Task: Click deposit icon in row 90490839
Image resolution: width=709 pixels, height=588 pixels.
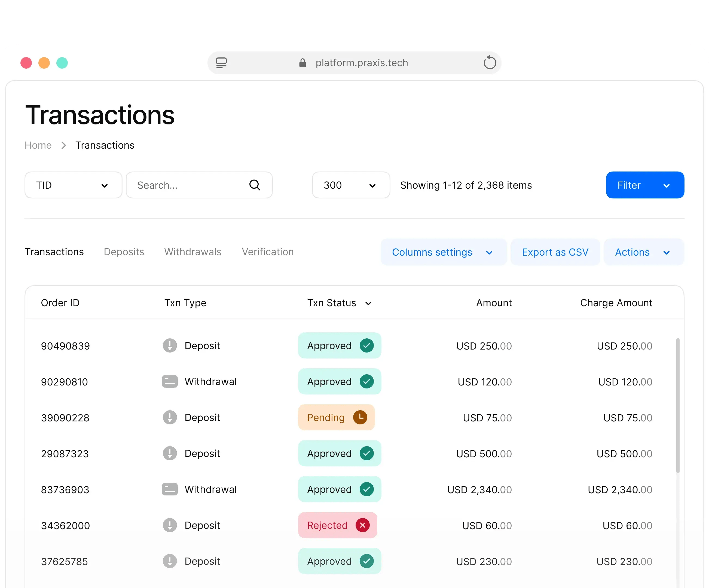Action: tap(170, 346)
